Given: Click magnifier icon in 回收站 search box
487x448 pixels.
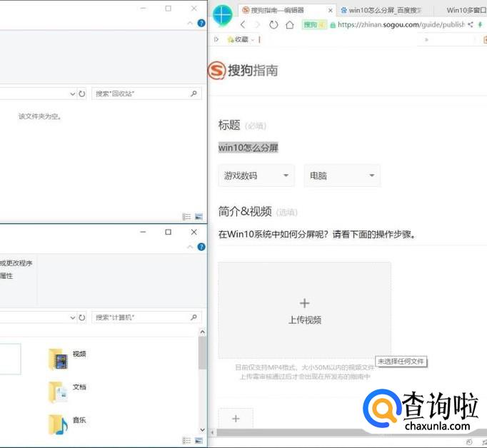Looking at the screenshot, I should [x=194, y=93].
